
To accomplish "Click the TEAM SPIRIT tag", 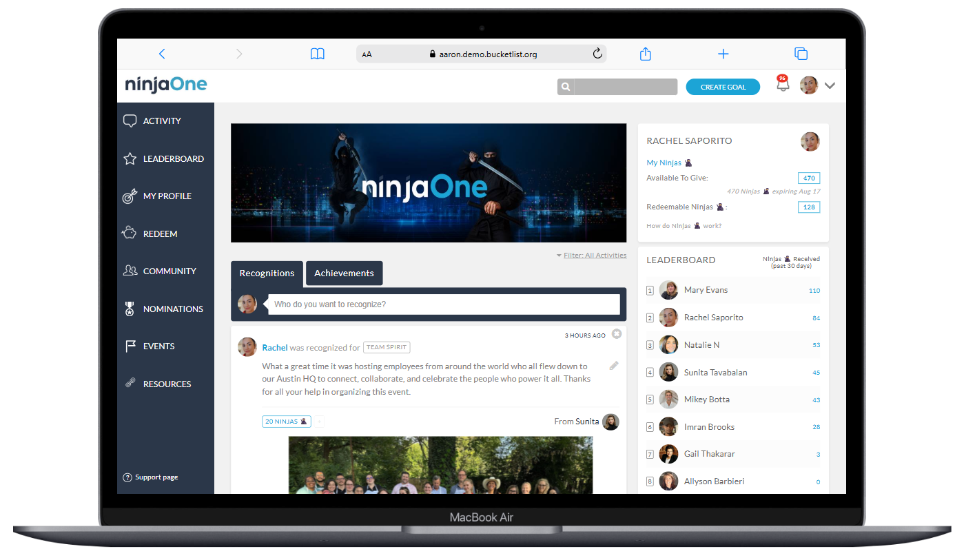I will click(x=387, y=348).
